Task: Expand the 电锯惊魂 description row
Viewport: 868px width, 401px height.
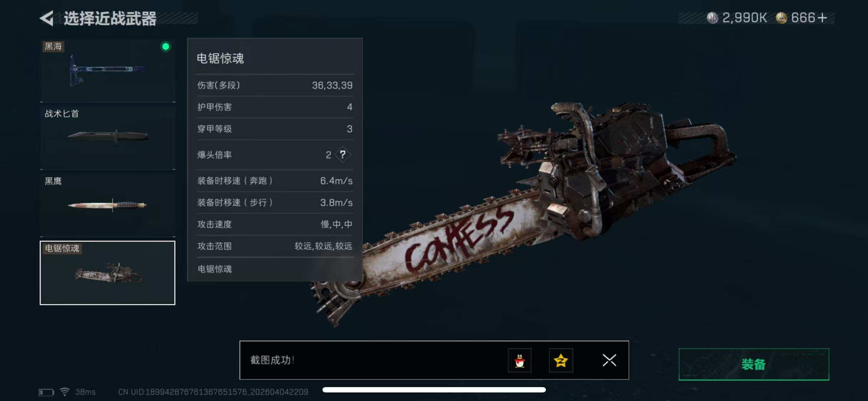Action: 275,269
